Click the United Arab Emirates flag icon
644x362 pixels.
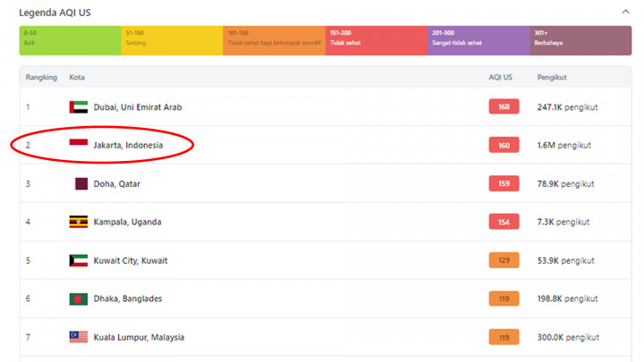tap(79, 107)
